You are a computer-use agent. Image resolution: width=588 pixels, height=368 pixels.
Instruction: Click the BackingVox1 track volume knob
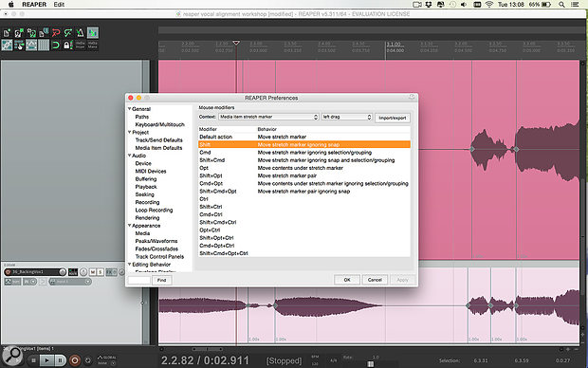[x=63, y=272]
